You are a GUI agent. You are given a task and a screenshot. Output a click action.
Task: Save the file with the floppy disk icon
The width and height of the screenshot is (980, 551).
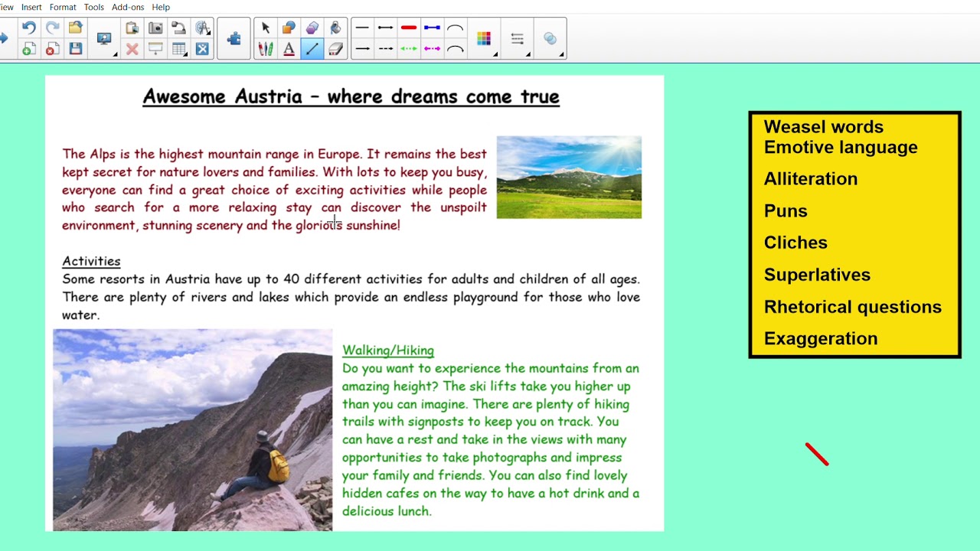(x=75, y=49)
